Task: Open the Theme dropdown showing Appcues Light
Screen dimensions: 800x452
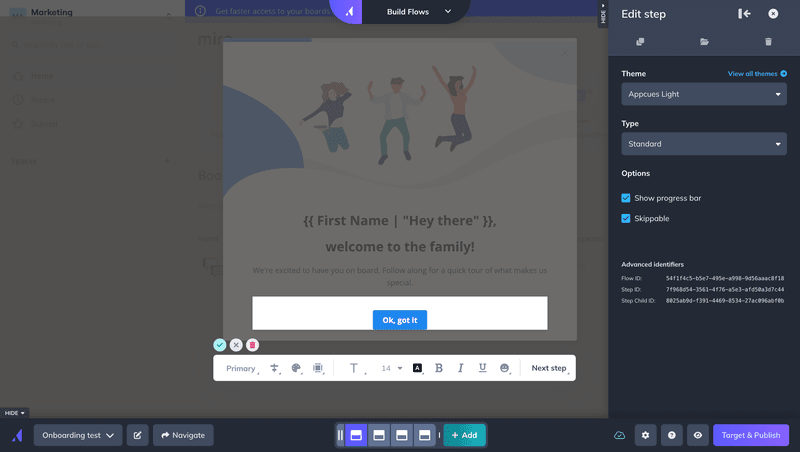Action: 703,94
